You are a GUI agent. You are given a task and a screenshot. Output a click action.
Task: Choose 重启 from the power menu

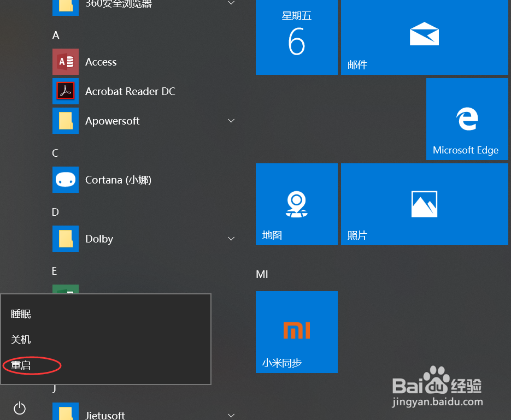(x=21, y=365)
